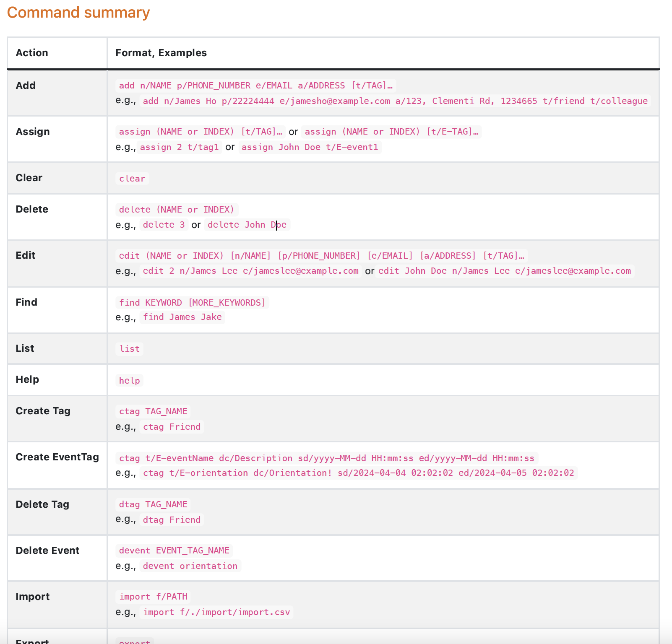
Task: Click the 'delete (NAME or INDEX)' format code
Action: (177, 210)
